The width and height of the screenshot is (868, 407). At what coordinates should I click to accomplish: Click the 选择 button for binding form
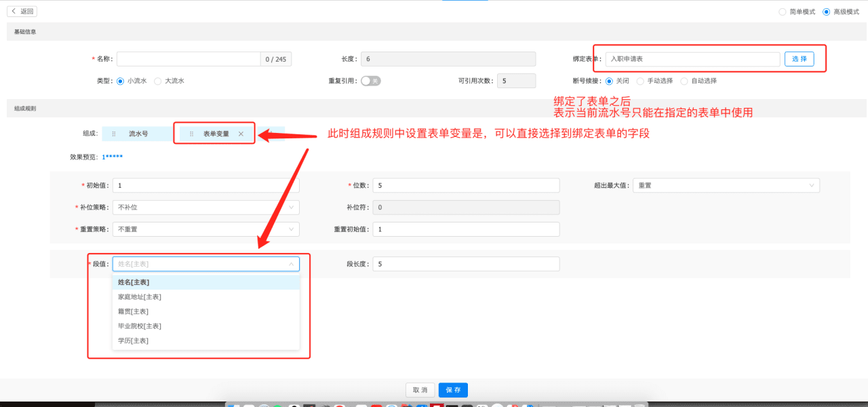(x=800, y=59)
